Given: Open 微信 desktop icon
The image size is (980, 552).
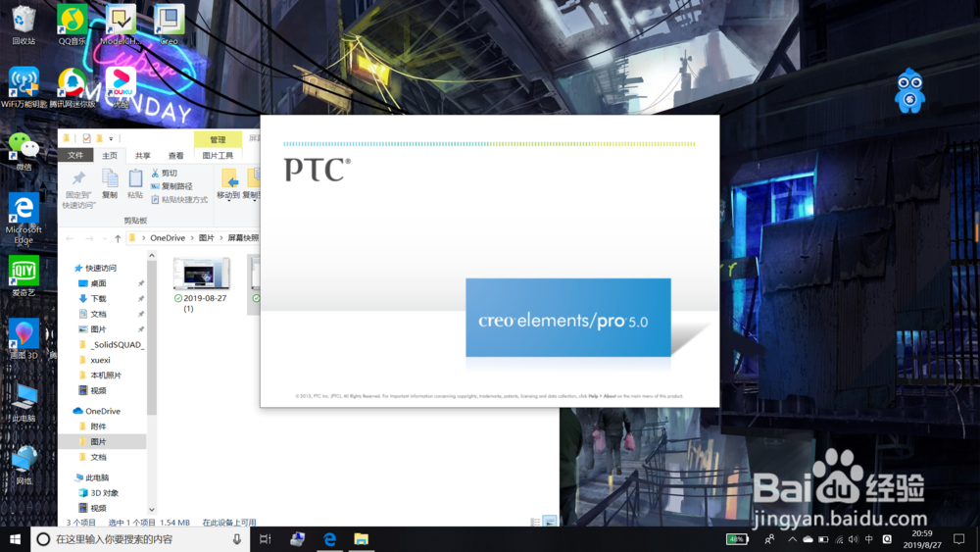Looking at the screenshot, I should pos(24,151).
